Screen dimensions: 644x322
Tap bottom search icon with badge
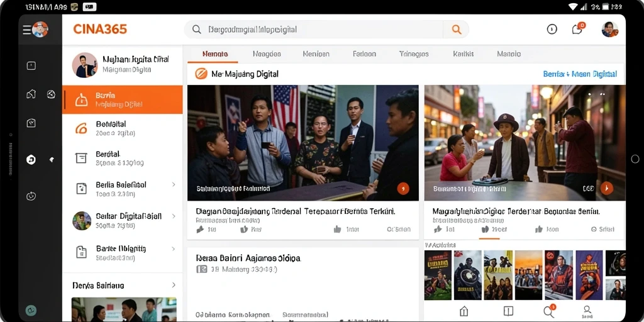548,311
